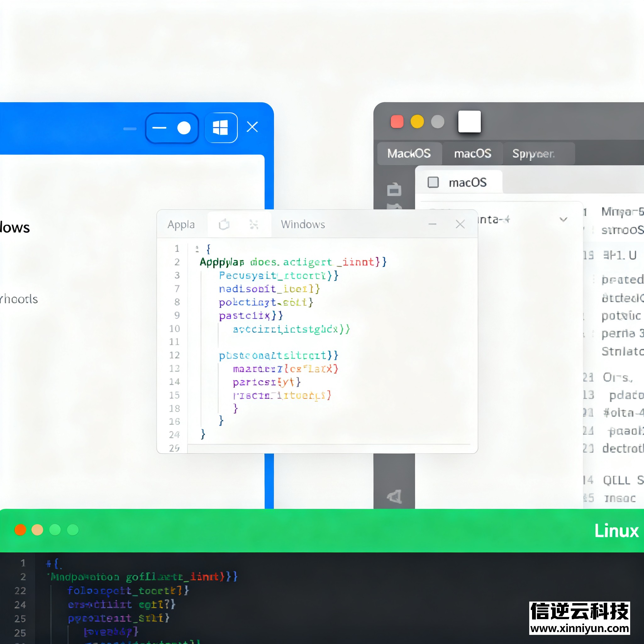Toggle the blue pill switch

pos(172,128)
